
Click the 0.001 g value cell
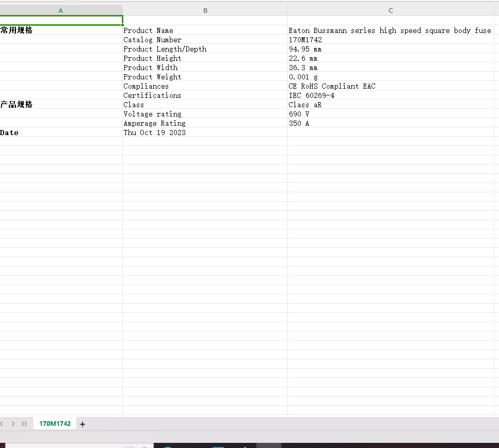(391, 76)
